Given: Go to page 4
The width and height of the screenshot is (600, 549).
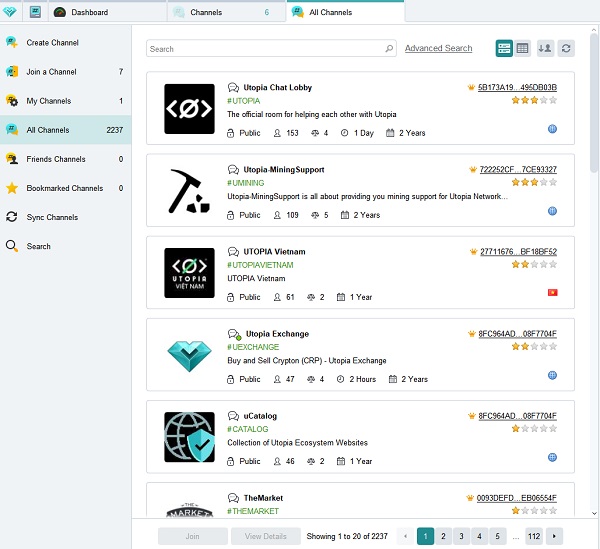Looking at the screenshot, I should [x=479, y=536].
